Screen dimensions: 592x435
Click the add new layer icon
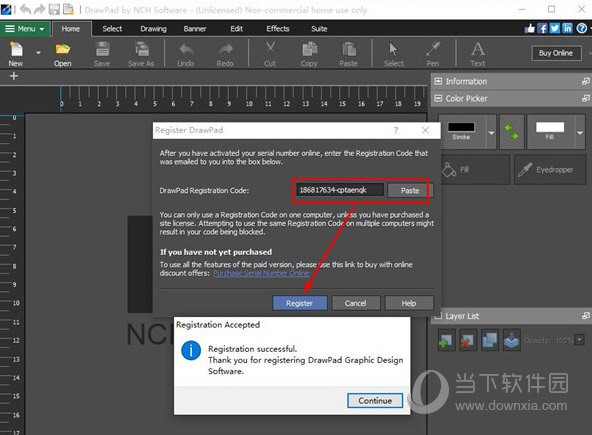tap(446, 341)
